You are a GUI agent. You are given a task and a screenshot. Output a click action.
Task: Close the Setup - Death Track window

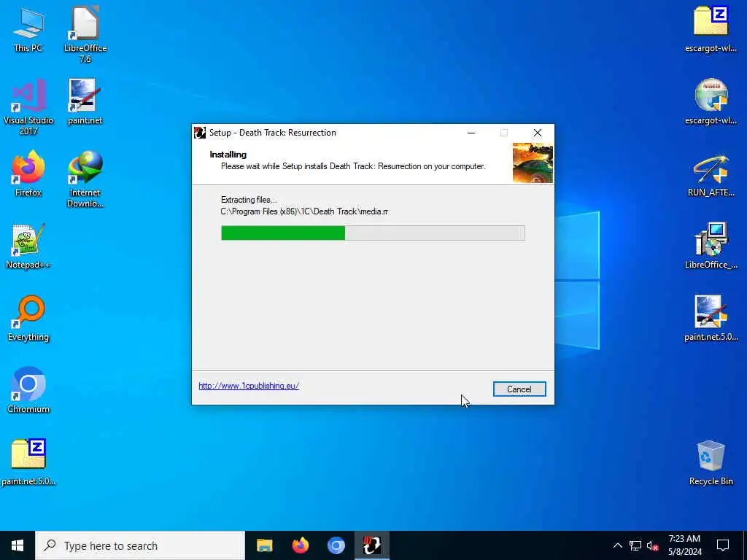click(538, 133)
